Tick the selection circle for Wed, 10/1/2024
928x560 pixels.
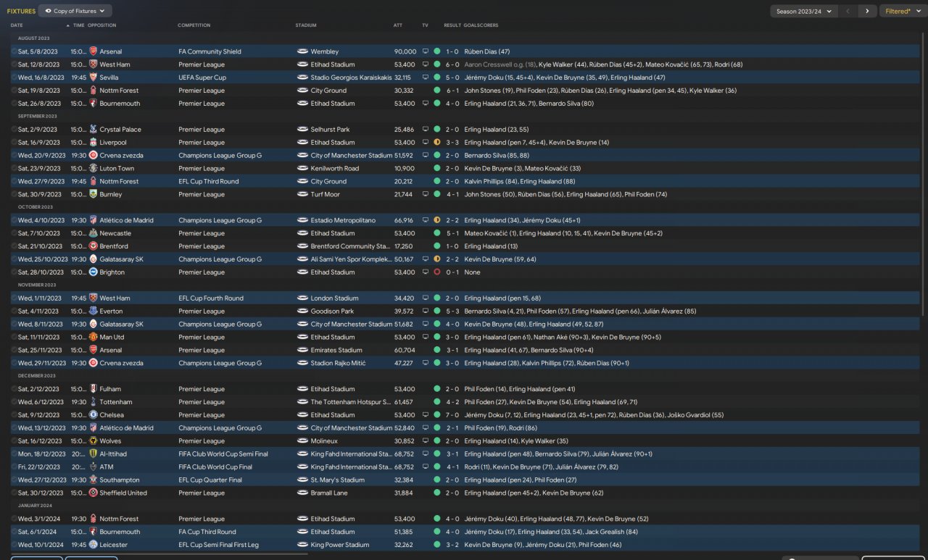(x=14, y=545)
